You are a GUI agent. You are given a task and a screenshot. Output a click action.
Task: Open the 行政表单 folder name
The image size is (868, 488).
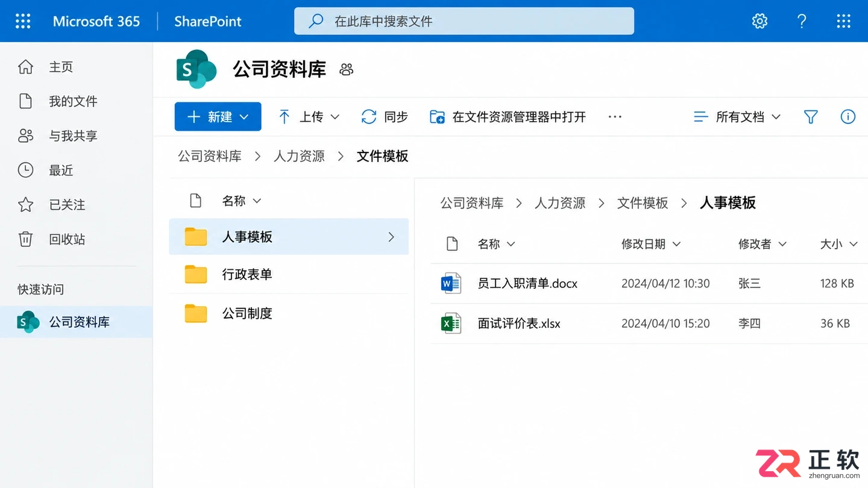point(247,274)
